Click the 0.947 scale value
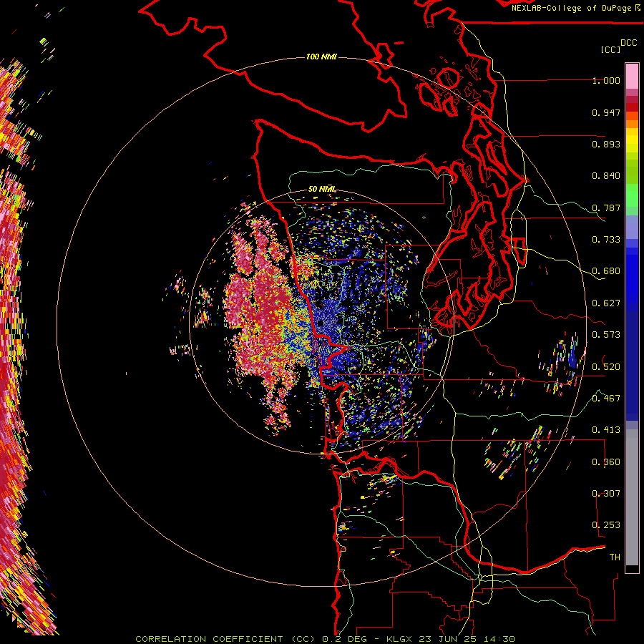Screen dimensions: 644x644 point(606,112)
